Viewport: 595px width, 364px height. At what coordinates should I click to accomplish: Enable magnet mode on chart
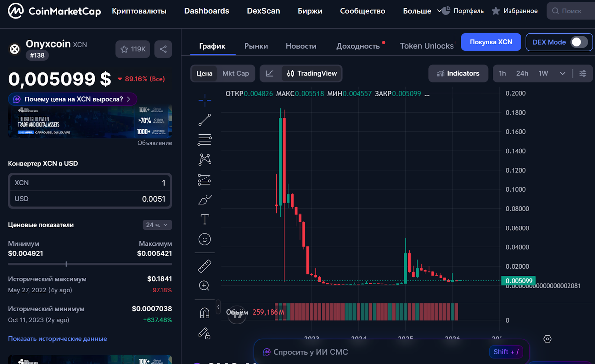205,313
